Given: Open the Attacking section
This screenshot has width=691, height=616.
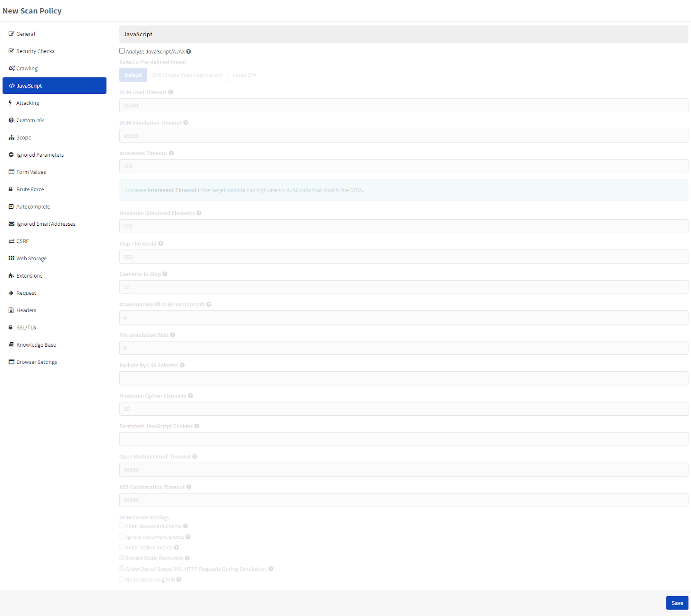Looking at the screenshot, I should 54,103.
